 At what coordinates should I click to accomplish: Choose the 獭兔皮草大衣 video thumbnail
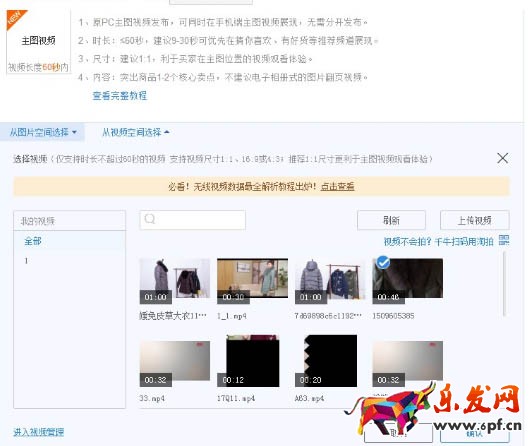[x=175, y=281]
